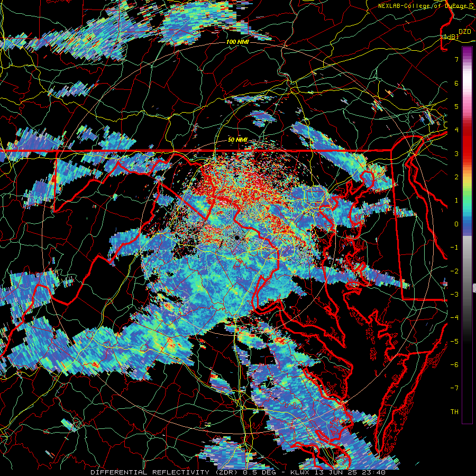Screen dimensions: 476x476
Task: Click the black radar site dot at map center
Action: (236, 237)
